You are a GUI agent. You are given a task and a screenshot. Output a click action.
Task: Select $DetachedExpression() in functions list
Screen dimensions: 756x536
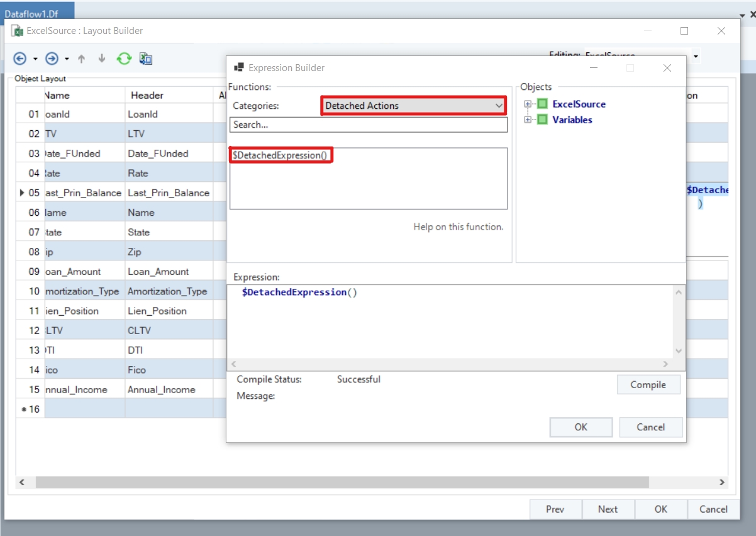coord(280,155)
